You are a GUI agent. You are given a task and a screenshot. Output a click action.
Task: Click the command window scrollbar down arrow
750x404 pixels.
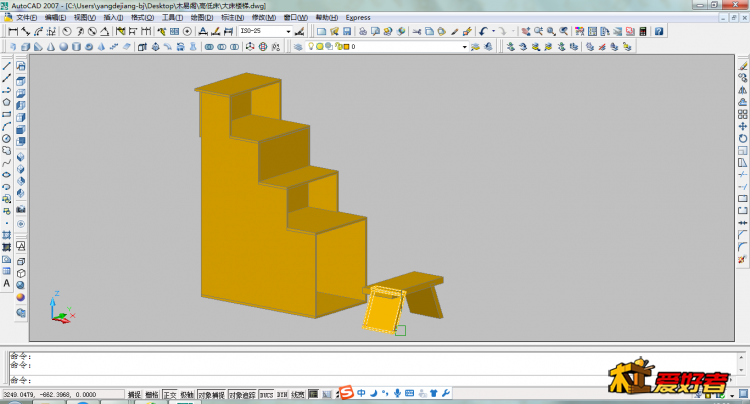tap(741, 371)
